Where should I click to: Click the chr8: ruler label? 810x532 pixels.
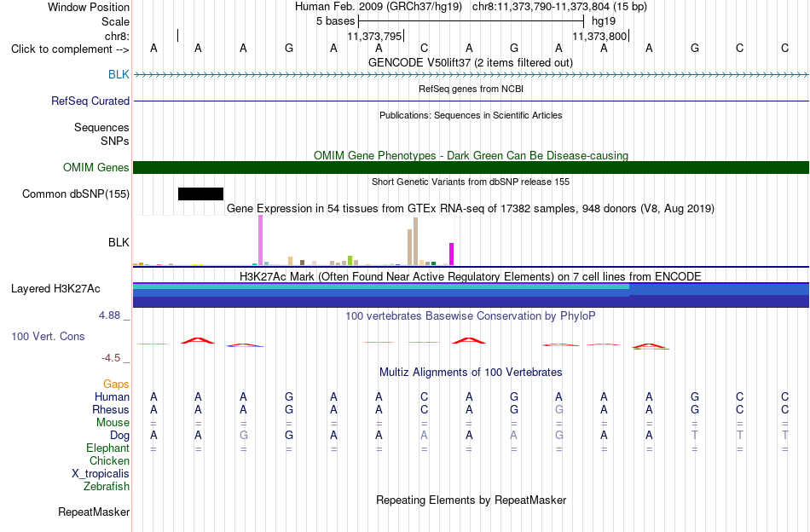tap(117, 36)
